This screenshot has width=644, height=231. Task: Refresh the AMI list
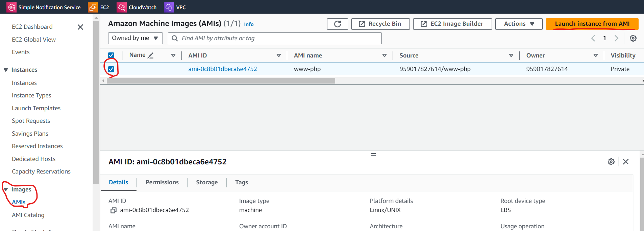pyautogui.click(x=338, y=24)
